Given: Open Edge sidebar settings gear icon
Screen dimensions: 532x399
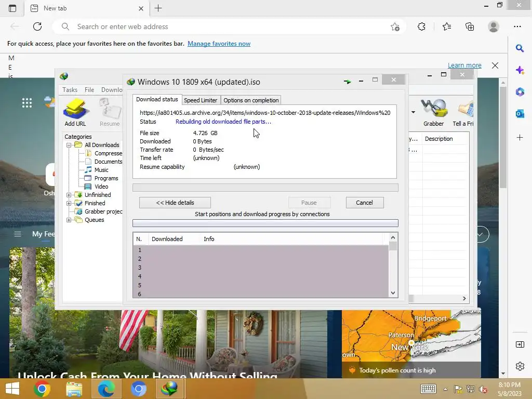Looking at the screenshot, I should (520, 366).
